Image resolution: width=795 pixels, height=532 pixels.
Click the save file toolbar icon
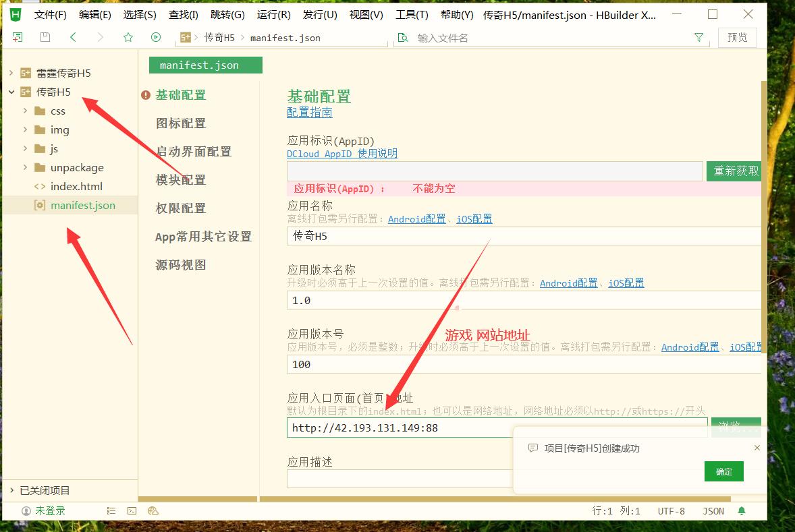(45, 38)
